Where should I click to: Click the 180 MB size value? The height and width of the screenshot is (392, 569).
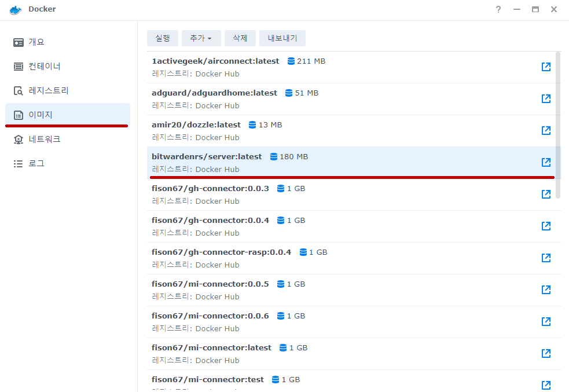[293, 156]
